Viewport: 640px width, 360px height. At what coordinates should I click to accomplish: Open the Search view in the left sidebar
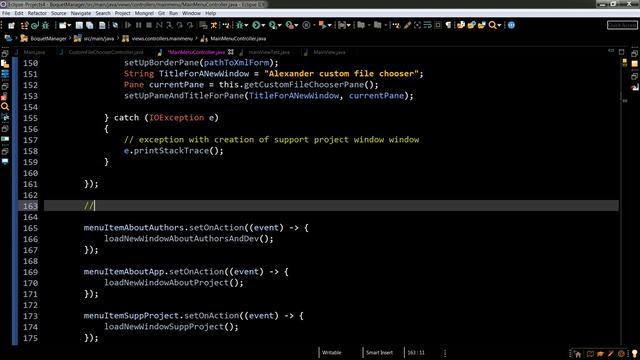click(x=5, y=107)
